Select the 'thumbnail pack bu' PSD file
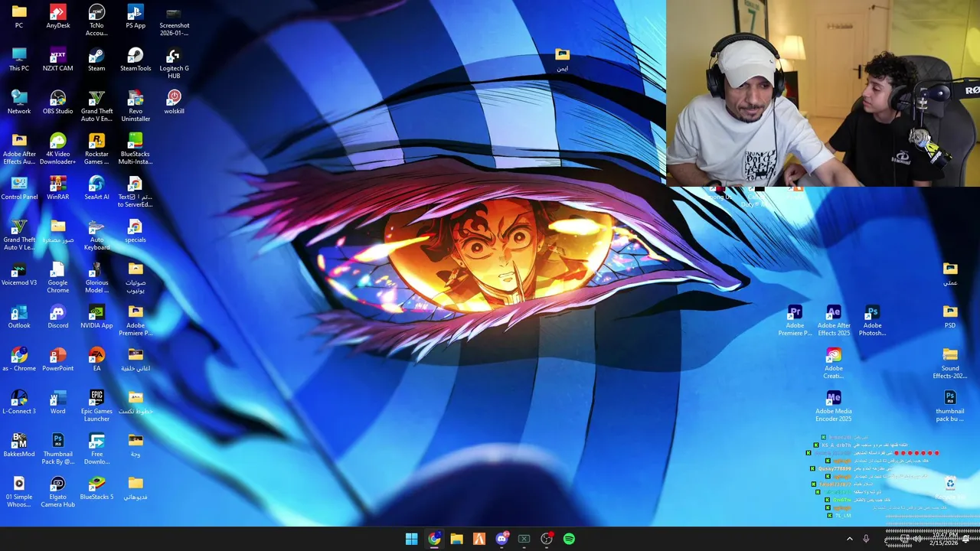Screen dimensions: 980x551 tap(950, 406)
